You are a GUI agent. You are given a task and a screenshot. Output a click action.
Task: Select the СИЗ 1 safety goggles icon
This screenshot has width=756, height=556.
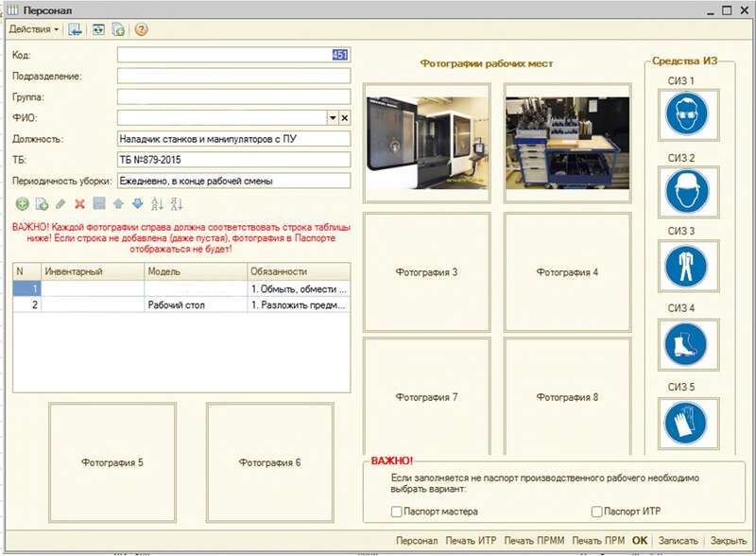click(685, 115)
